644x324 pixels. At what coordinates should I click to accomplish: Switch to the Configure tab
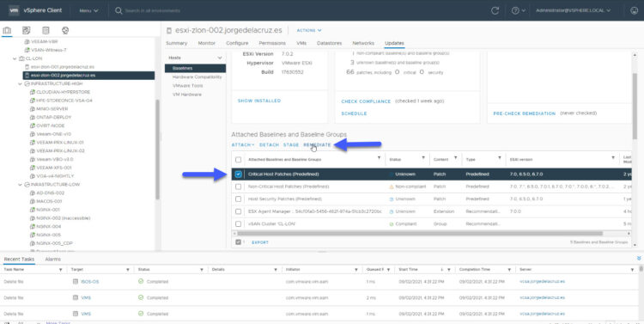[237, 43]
